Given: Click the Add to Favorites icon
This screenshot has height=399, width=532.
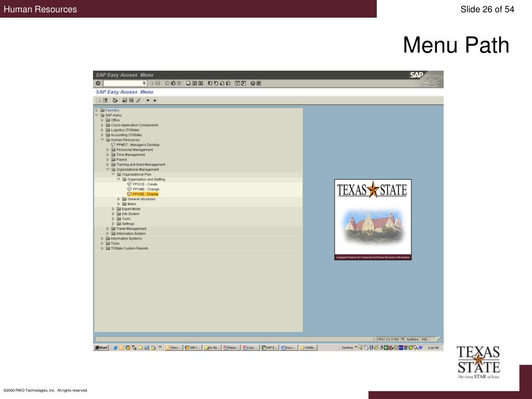Looking at the screenshot, I should tap(125, 100).
